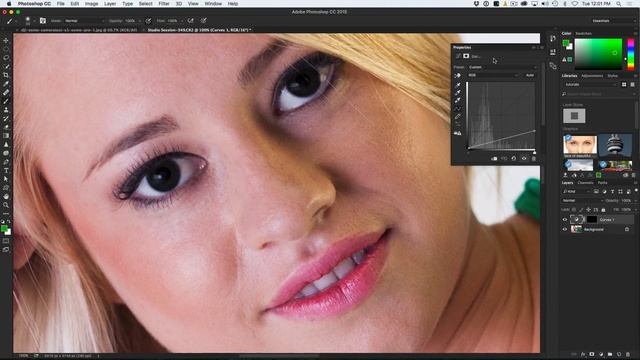Activate the on-image adjustment tool in Curves

point(458,76)
